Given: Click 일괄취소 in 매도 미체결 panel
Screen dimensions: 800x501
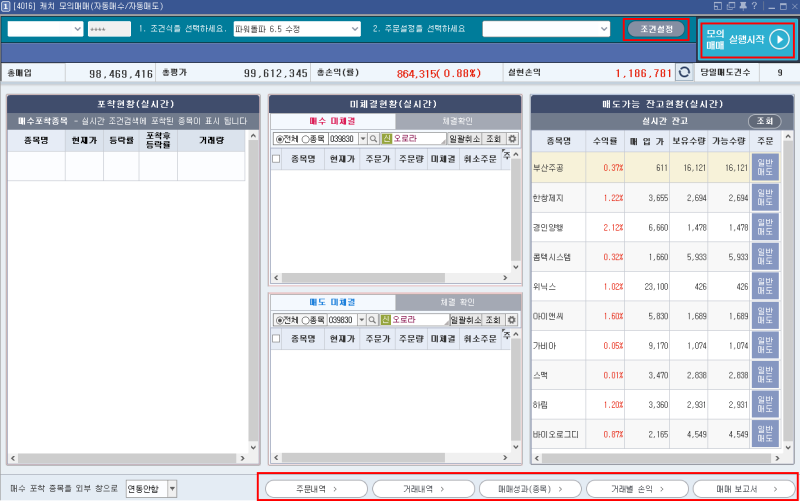Looking at the screenshot, I should (x=466, y=320).
